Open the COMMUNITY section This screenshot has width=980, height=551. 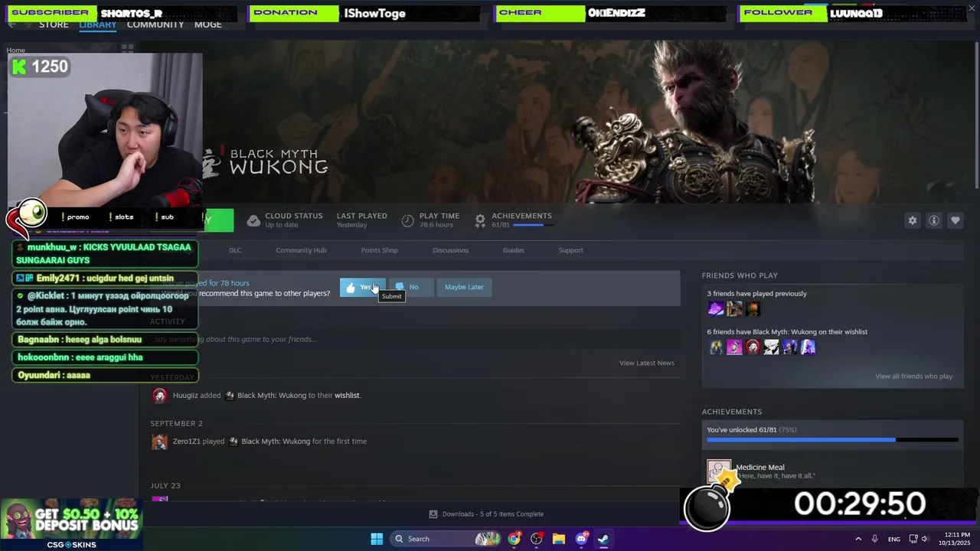pos(155,24)
